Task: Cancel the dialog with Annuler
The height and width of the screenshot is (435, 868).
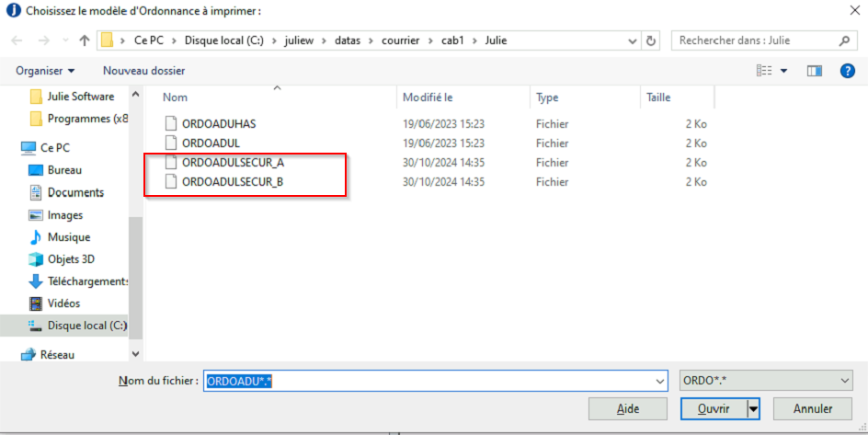Action: point(813,409)
